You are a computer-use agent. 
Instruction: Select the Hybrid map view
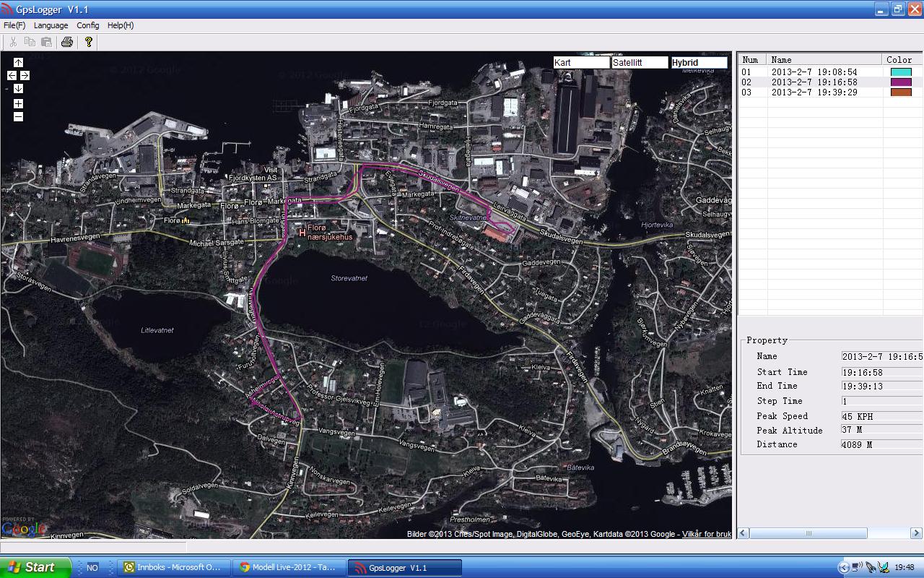pyautogui.click(x=698, y=63)
